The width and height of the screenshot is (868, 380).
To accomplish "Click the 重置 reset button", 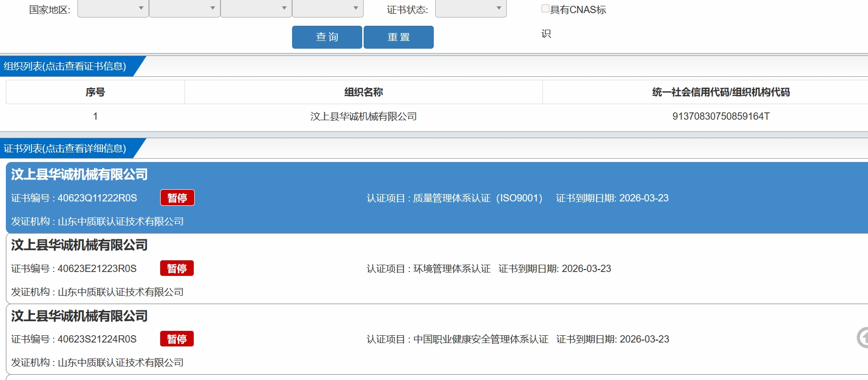I will [x=399, y=37].
